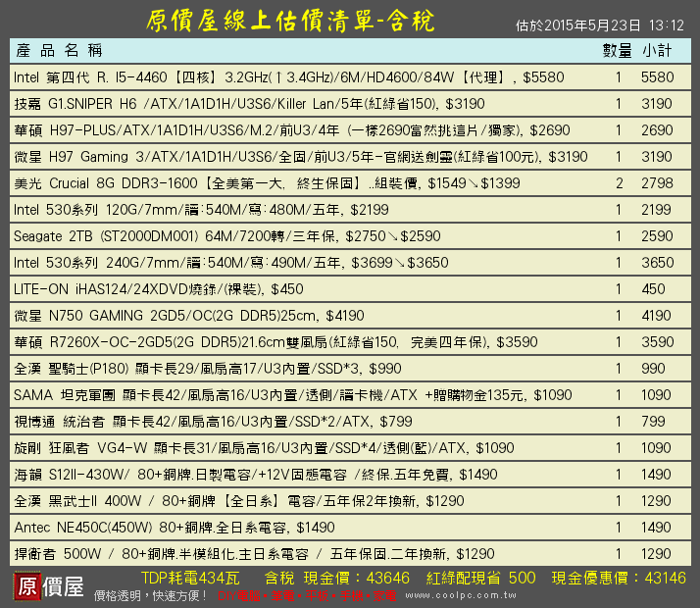Click the Antec NE450C(450W) row
700x608 pixels.
[350, 528]
